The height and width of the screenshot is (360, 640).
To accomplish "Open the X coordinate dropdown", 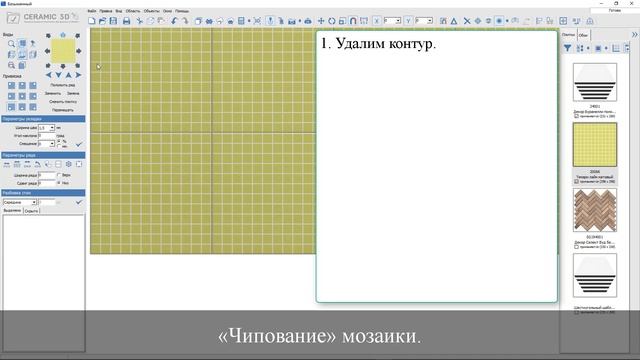I will [x=398, y=21].
